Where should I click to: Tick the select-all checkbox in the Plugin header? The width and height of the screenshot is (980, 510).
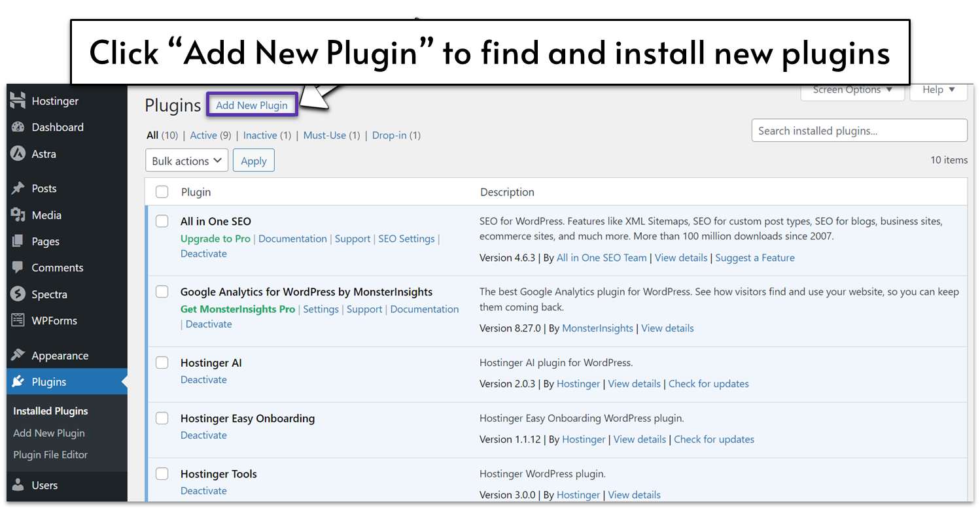click(162, 192)
